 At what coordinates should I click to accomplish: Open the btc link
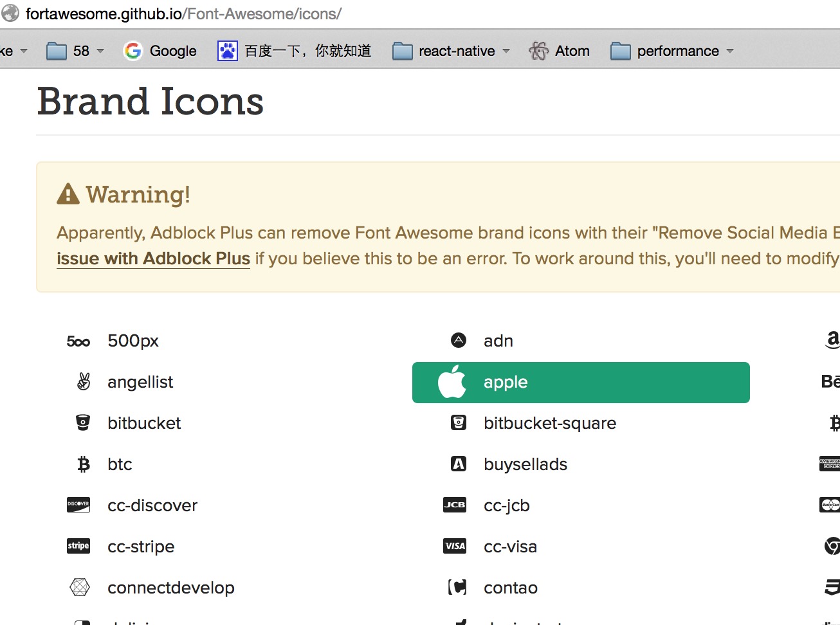120,464
